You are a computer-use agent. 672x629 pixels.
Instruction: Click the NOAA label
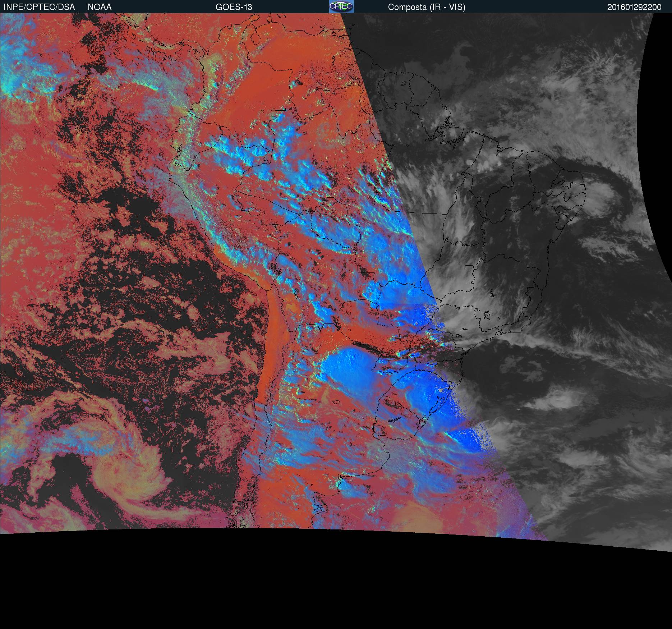click(100, 7)
